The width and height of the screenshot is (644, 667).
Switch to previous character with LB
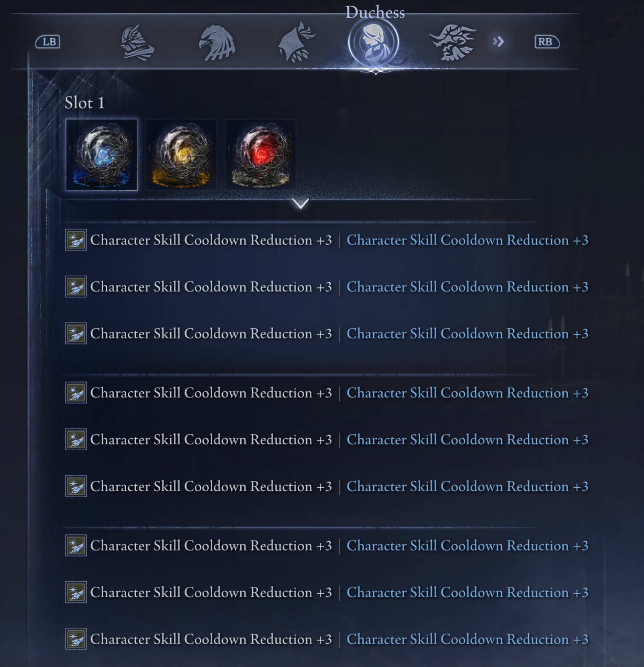pyautogui.click(x=48, y=42)
